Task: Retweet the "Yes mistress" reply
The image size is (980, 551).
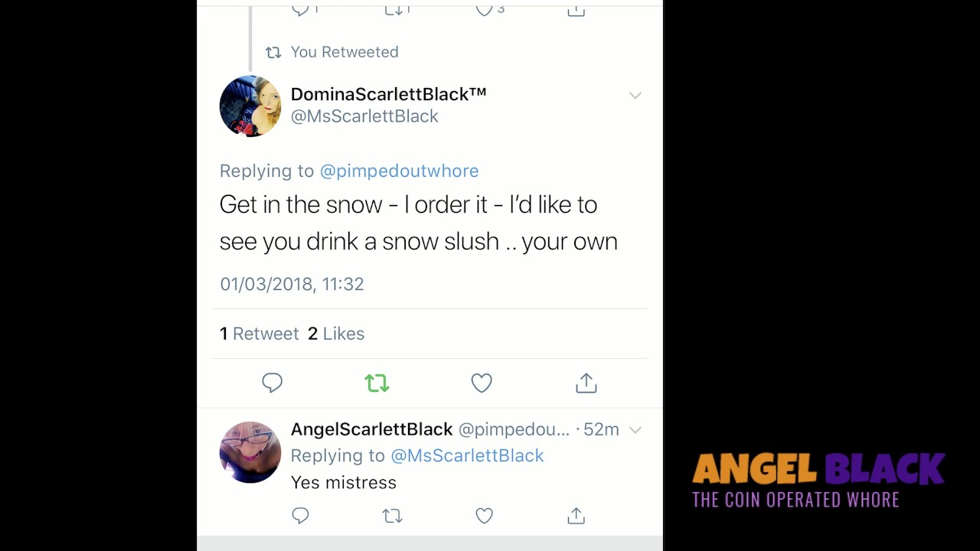Action: [392, 516]
